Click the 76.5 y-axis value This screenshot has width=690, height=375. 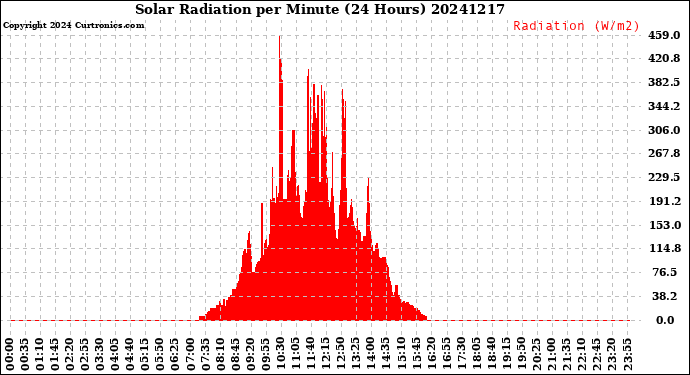point(664,272)
